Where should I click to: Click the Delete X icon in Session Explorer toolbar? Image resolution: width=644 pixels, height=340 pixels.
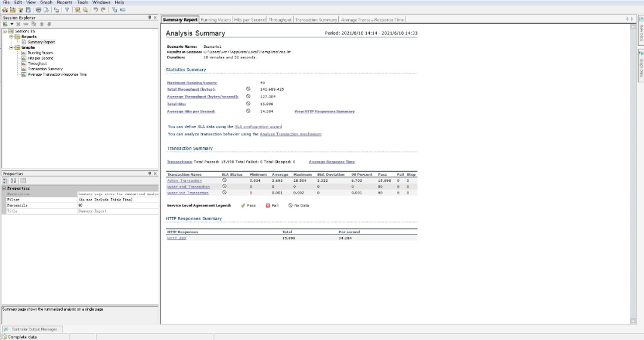18,24
